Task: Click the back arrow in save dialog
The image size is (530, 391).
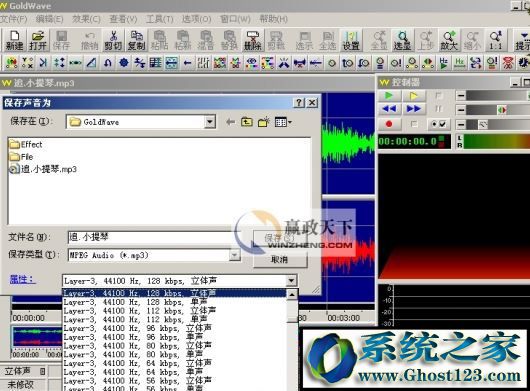Action: (231, 122)
